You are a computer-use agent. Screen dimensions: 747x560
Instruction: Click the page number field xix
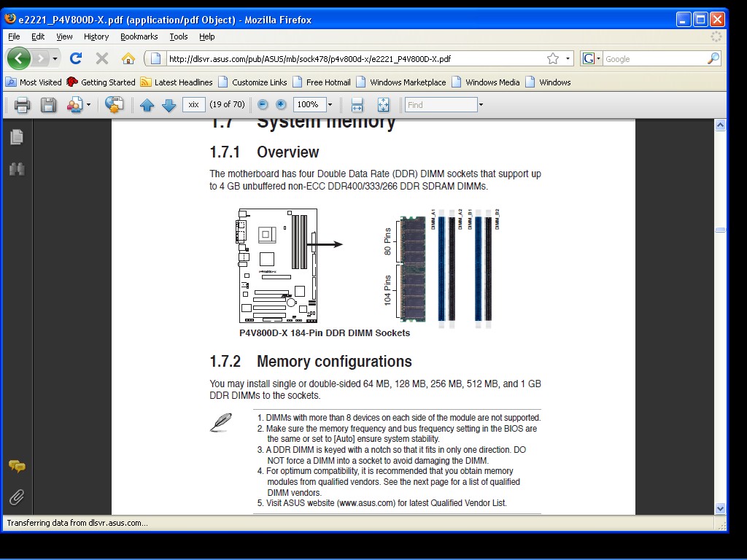pos(193,105)
